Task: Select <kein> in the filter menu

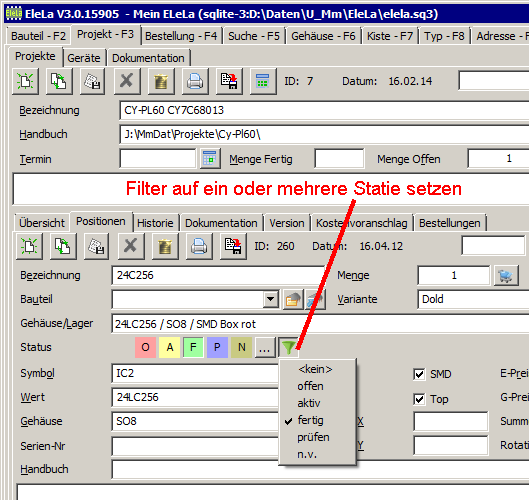Action: 317,369
